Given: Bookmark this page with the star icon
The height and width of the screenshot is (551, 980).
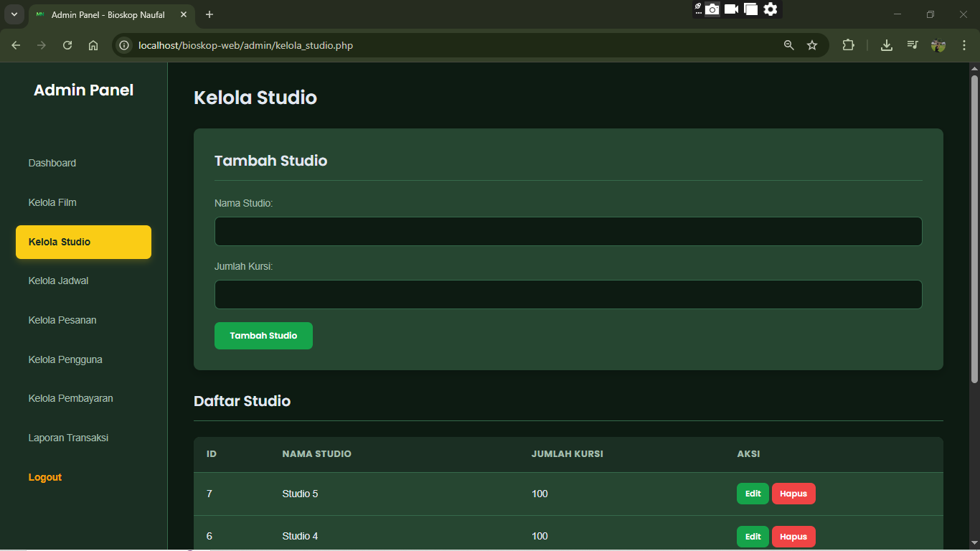Looking at the screenshot, I should tap(812, 45).
